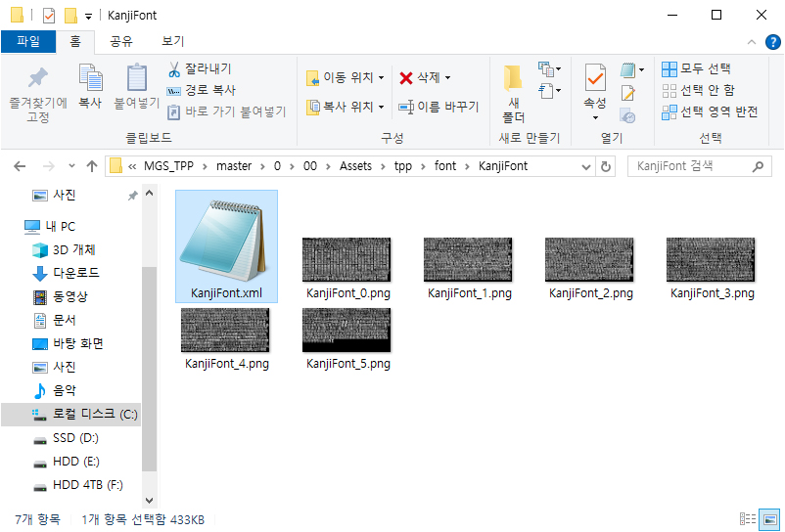Go up one folder level arrow

tap(92, 166)
